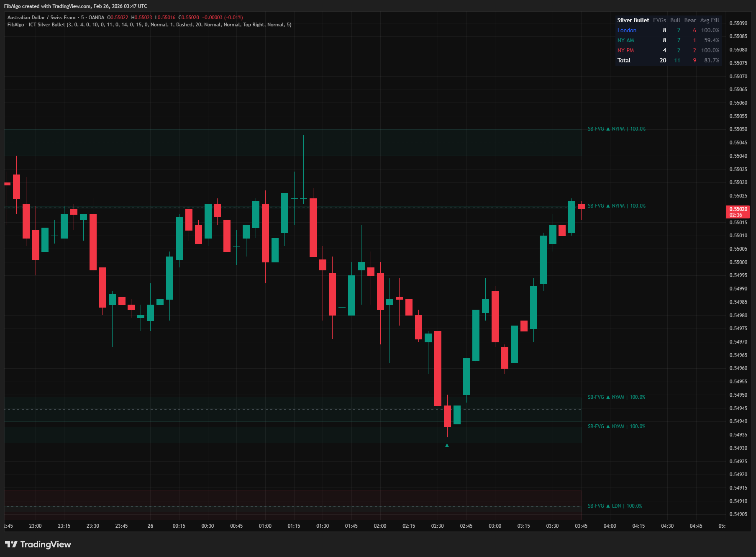Click the 0.55000 level on the price axis
Viewport: 756px width, 557px height.
[x=738, y=262]
